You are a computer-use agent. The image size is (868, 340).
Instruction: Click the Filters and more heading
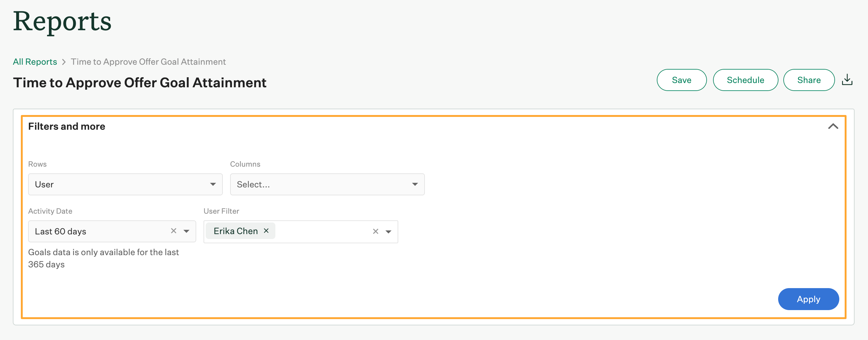[x=67, y=127]
